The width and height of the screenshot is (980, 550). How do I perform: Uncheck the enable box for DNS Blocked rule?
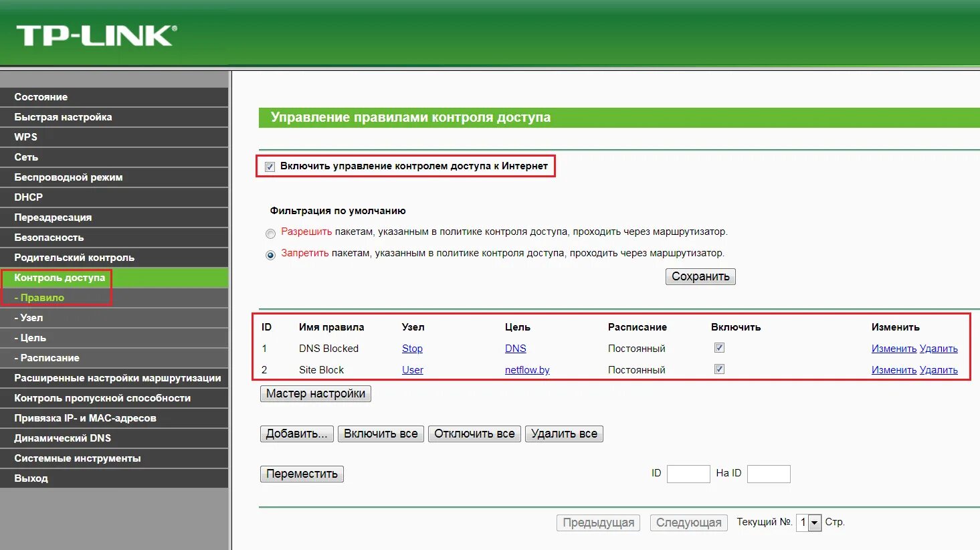[719, 348]
